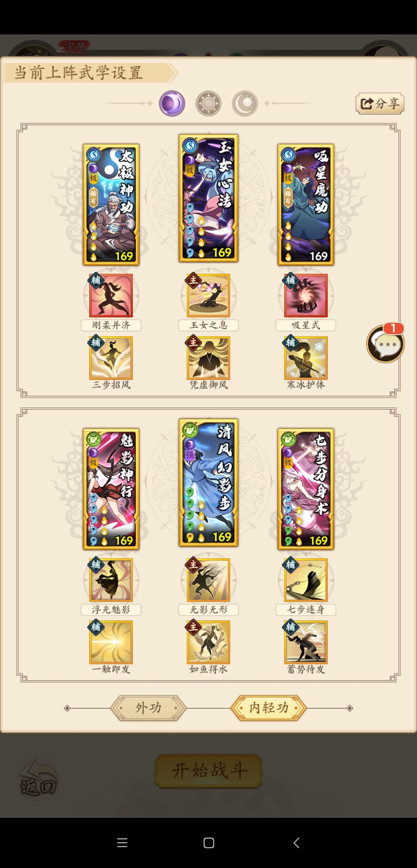Open the 太极神功 martial art card
This screenshot has width=417, height=868.
pyautogui.click(x=111, y=205)
